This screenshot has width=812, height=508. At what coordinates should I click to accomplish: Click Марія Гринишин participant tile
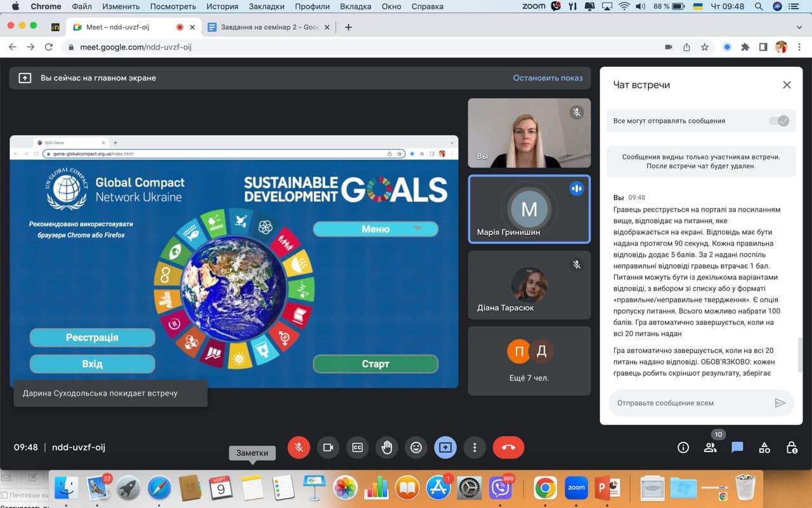[529, 209]
